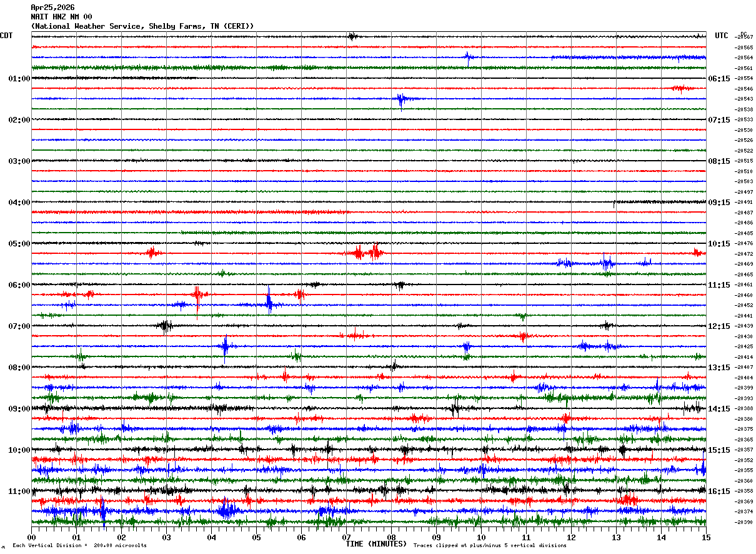
Task: Click the '02:00' CDT row label
Action: 19,120
